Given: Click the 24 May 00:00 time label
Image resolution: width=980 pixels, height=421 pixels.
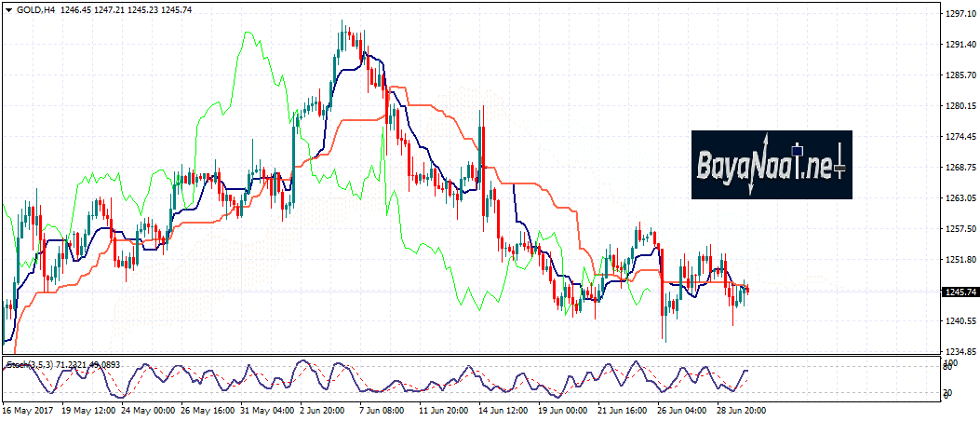Looking at the screenshot, I should pos(150,409).
